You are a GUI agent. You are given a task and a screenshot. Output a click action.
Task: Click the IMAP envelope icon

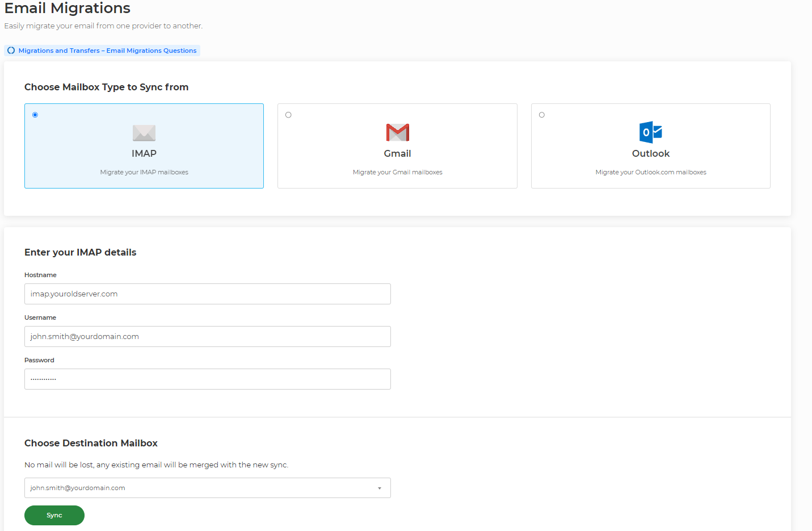(144, 133)
